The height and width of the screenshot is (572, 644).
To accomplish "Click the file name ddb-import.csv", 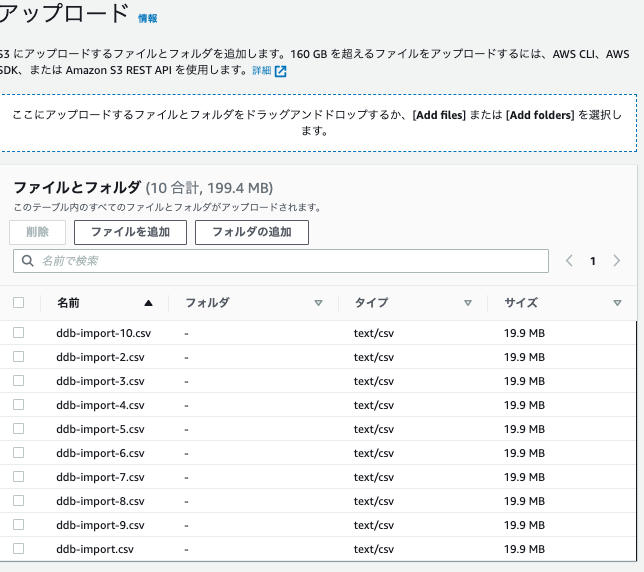I will (95, 549).
